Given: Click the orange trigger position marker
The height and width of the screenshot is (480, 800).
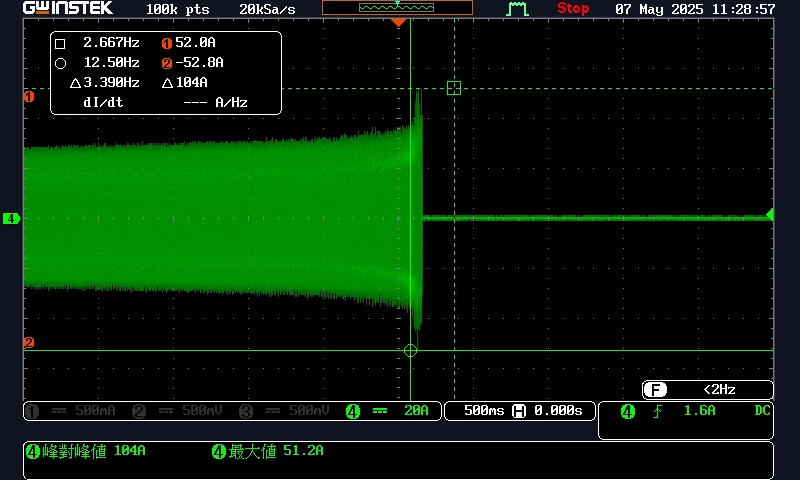Looking at the screenshot, I should coord(398,22).
